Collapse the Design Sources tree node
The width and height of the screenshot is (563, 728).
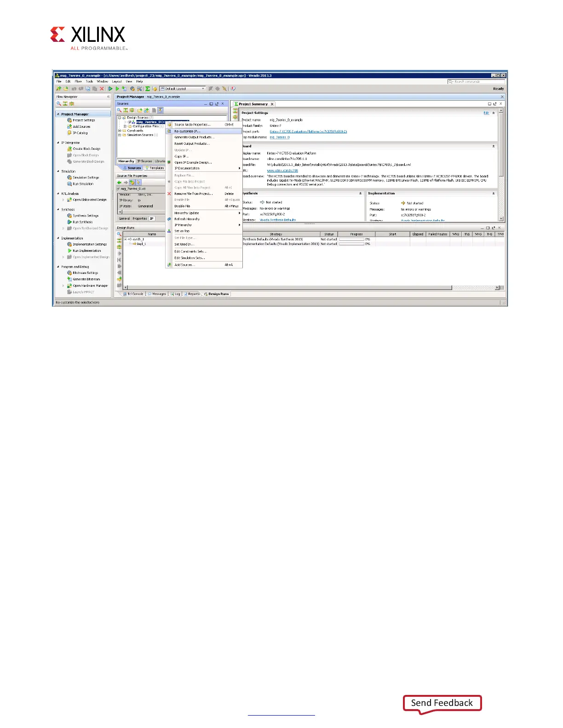120,118
